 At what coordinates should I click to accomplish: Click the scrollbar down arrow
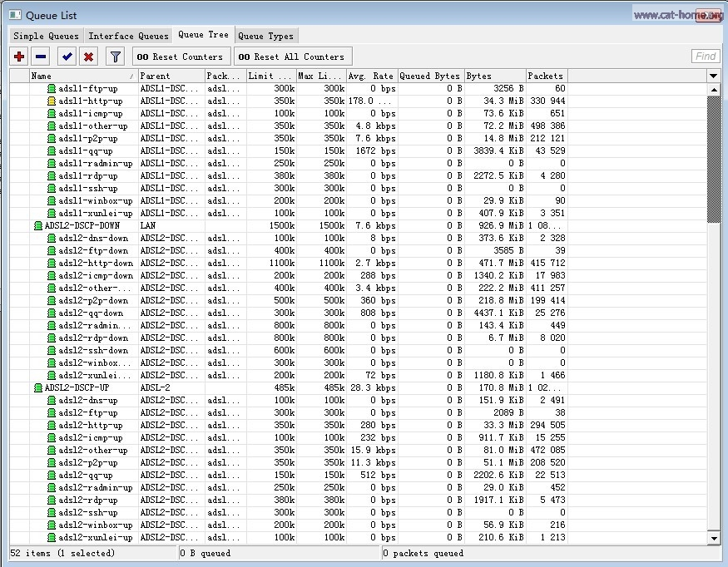coord(713,538)
